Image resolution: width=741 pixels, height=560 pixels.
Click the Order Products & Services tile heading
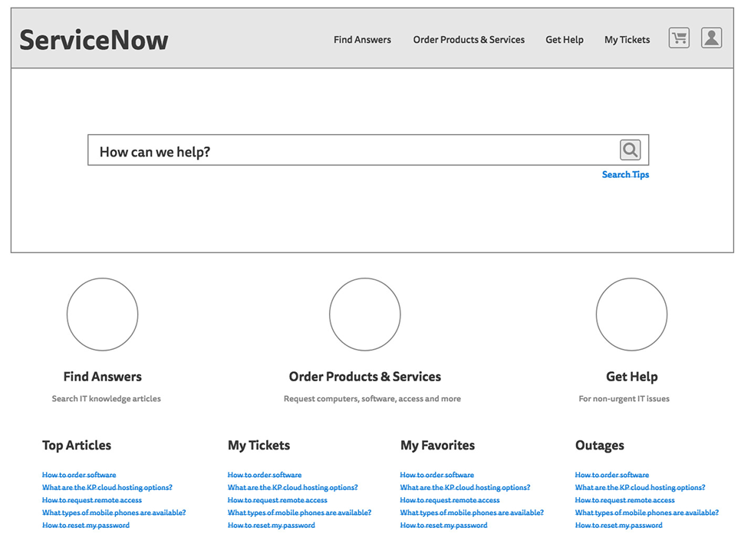tap(364, 377)
